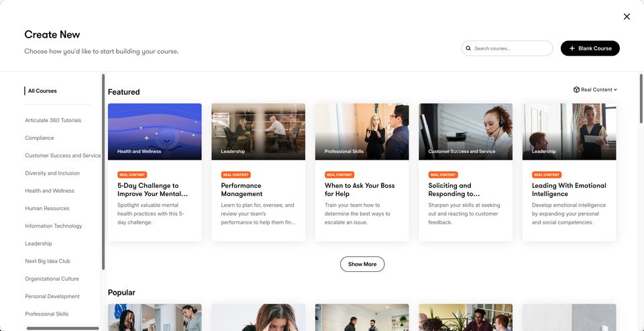644x331 pixels.
Task: Open Professional Skills sidebar category
Action: (x=47, y=314)
